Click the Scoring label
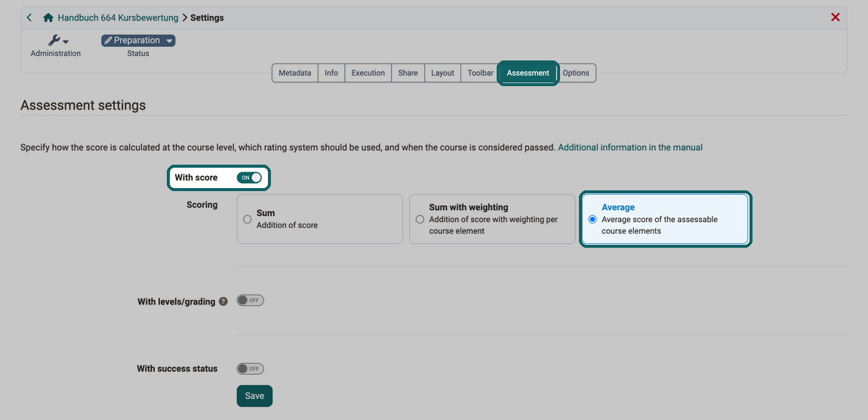Screen dimensions: 868x420 (x=202, y=205)
